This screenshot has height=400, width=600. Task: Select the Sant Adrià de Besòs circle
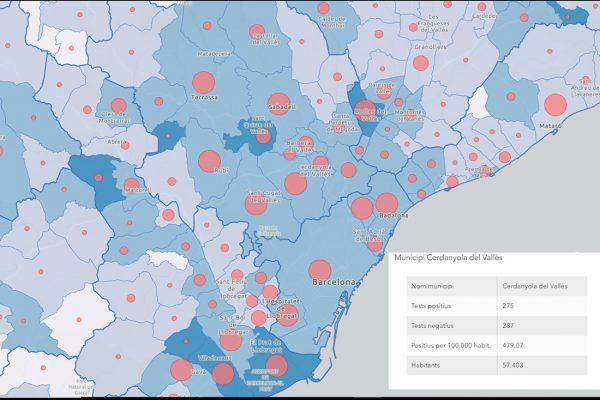[x=375, y=243]
